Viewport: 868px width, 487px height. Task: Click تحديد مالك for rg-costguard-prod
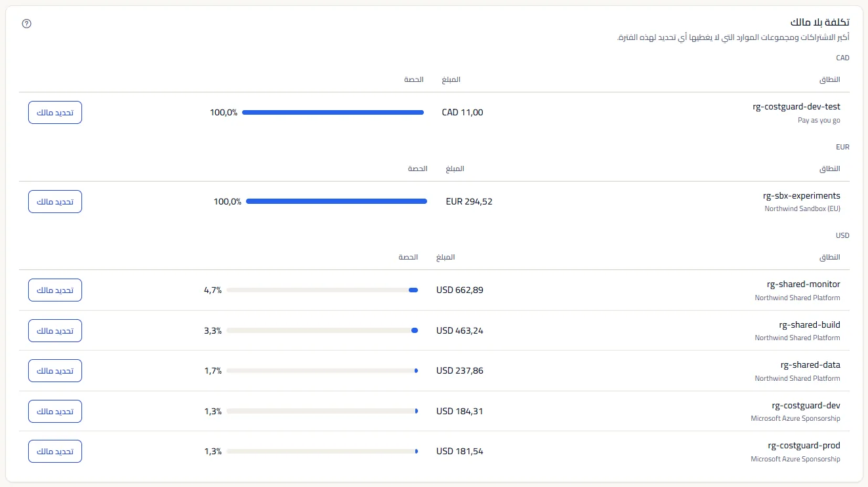55,451
